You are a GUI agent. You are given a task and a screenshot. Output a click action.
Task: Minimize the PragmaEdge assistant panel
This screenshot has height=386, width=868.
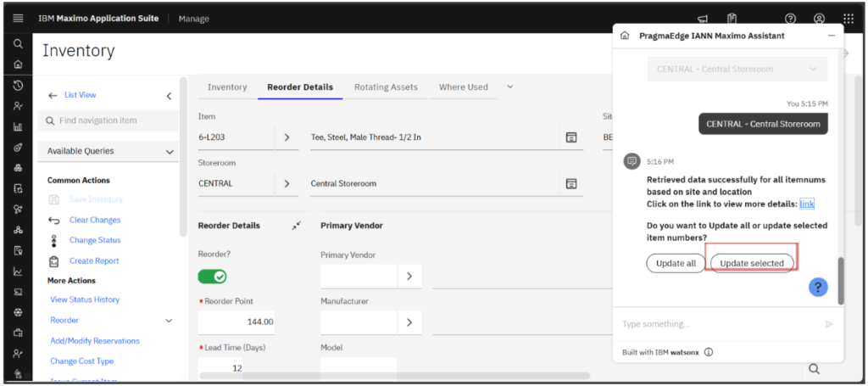click(x=831, y=36)
